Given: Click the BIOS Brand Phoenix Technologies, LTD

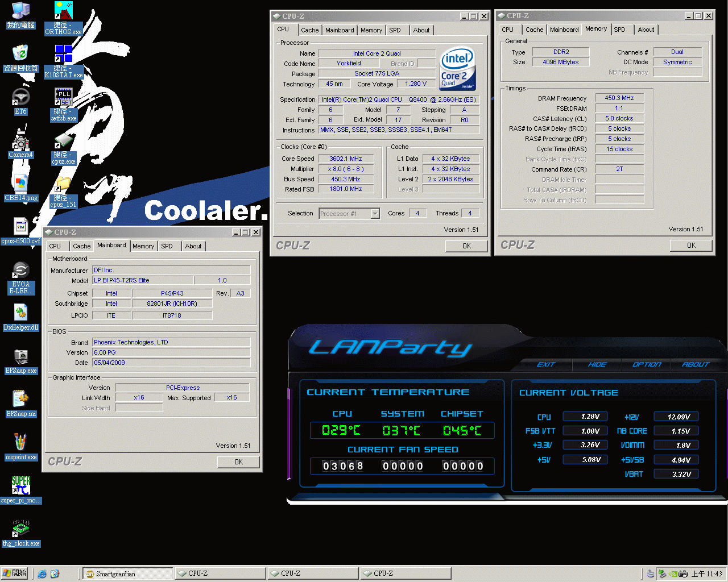Looking at the screenshot, I should point(171,342).
